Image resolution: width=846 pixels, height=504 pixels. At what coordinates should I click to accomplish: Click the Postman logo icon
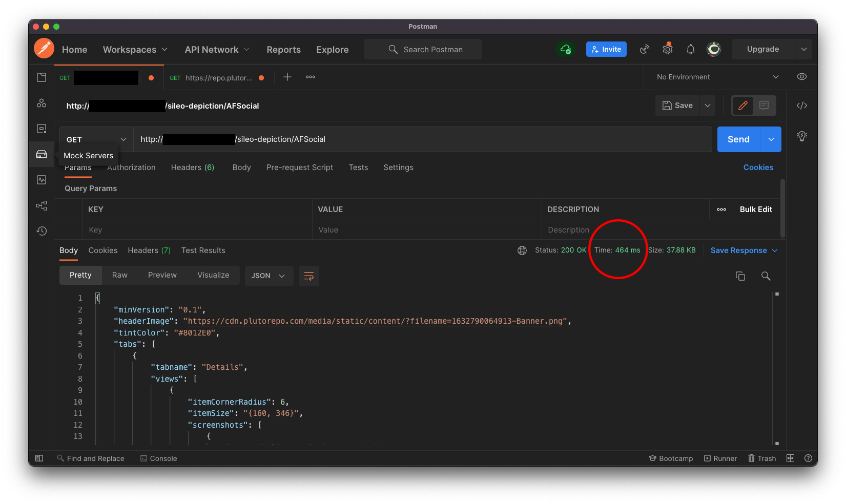[44, 49]
